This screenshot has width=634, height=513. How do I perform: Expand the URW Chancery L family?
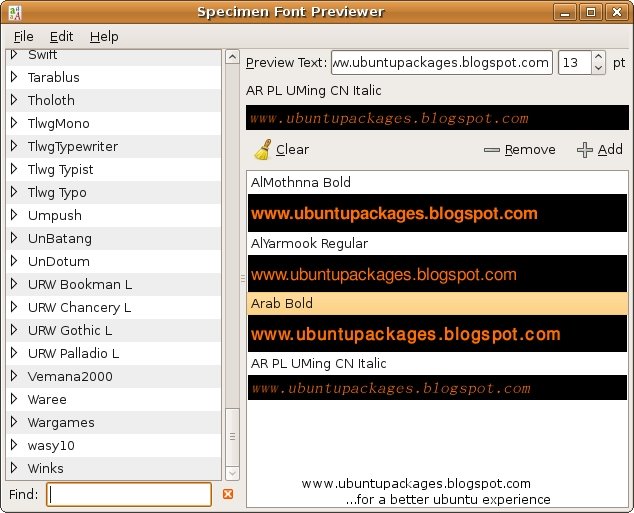click(x=14, y=307)
